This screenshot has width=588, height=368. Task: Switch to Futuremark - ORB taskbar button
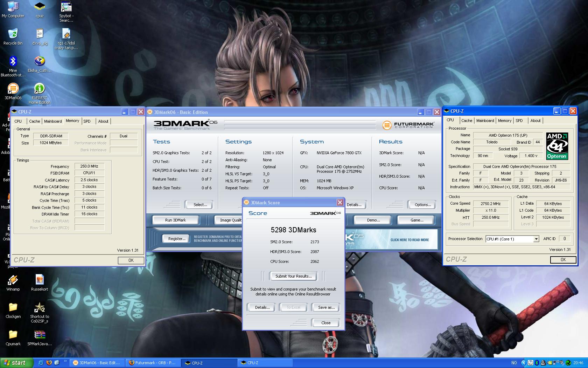[153, 363]
